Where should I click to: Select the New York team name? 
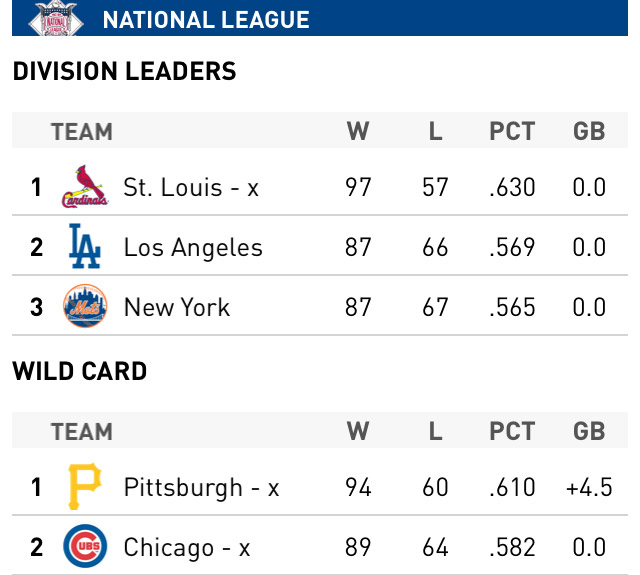(177, 307)
